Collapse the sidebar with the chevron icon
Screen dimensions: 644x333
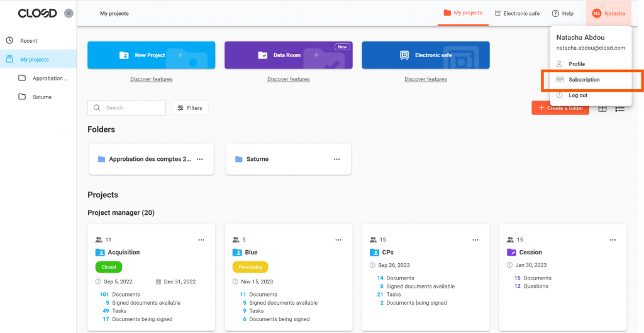(x=69, y=13)
